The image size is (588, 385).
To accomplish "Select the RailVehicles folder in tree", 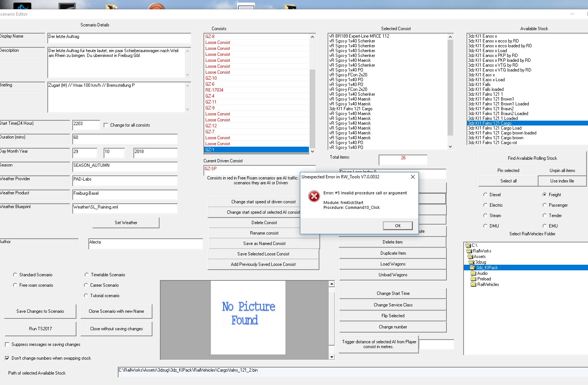I will (x=488, y=284).
